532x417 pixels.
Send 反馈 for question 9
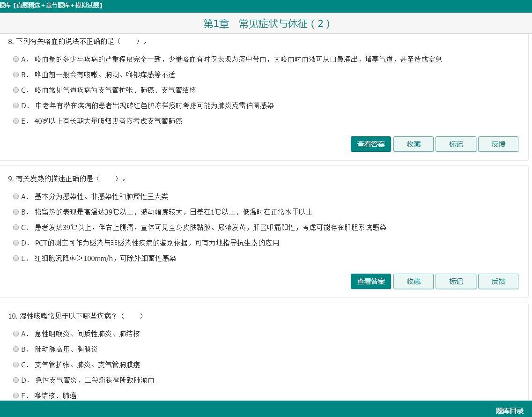click(x=498, y=282)
